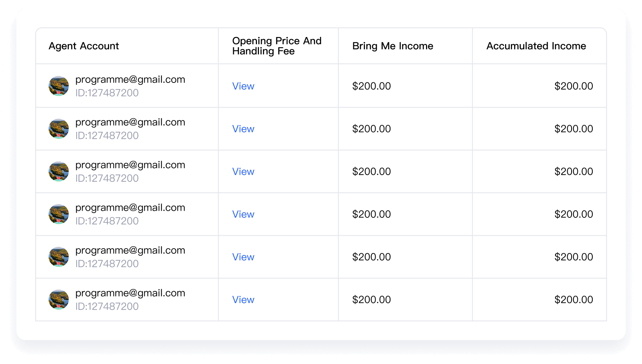Open the View link in the third row

tap(243, 171)
